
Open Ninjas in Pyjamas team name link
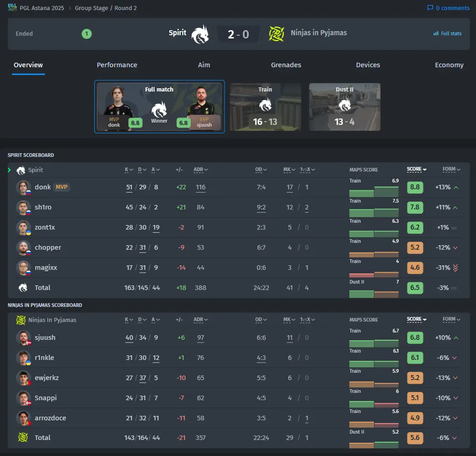tap(319, 33)
